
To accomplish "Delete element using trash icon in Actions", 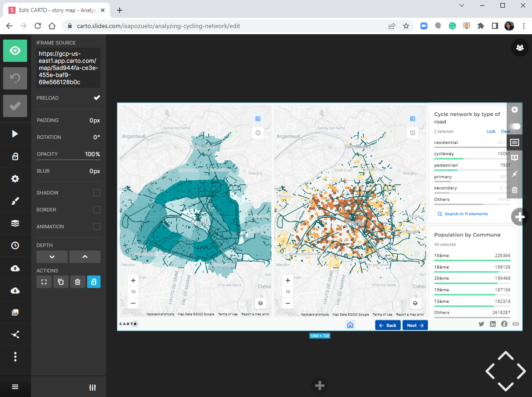I will [x=77, y=282].
